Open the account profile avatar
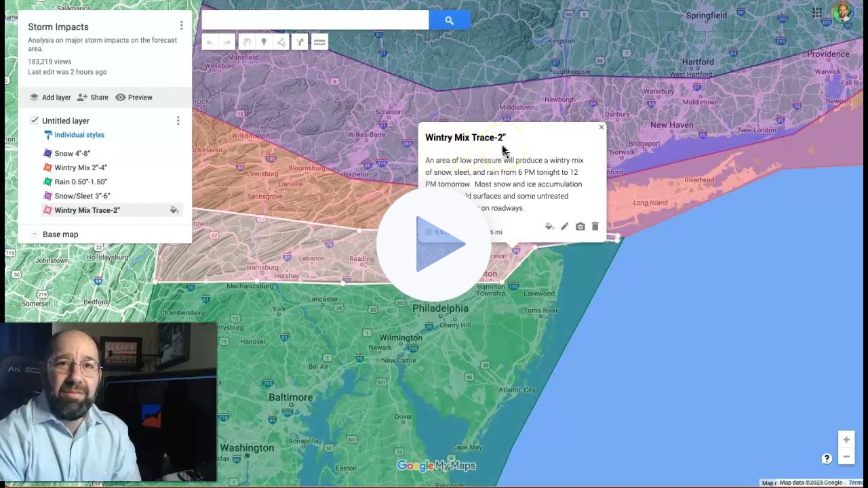Screen dimensions: 868x488 tap(842, 12)
